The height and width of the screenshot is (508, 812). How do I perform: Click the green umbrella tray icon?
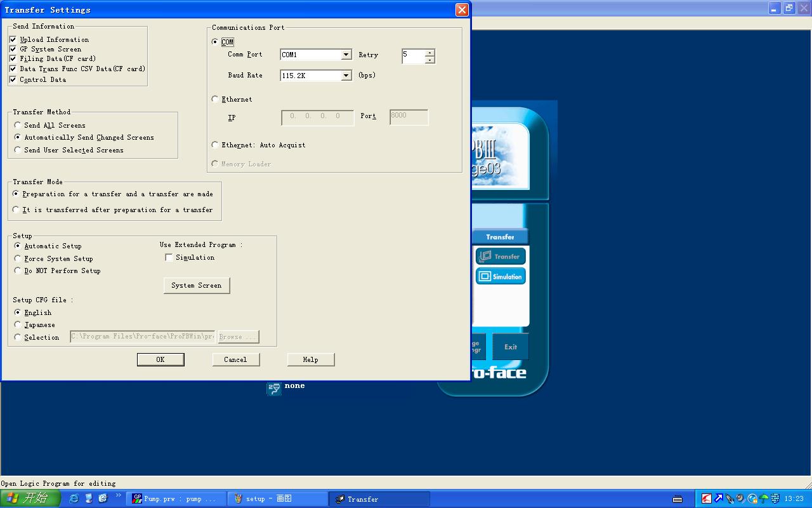(x=764, y=499)
